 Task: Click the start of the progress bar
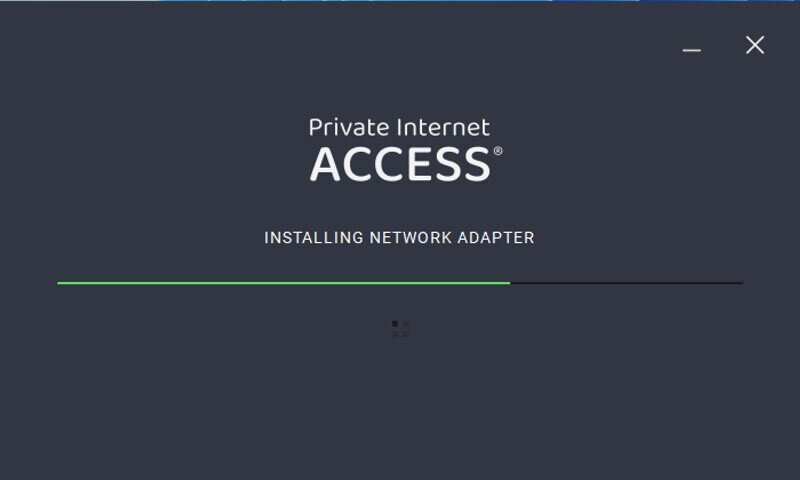(59, 283)
